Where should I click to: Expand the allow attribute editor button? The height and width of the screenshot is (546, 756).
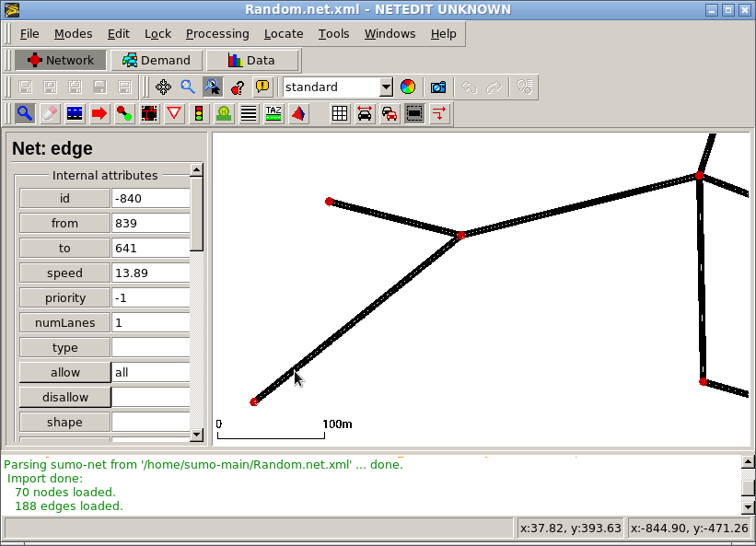point(65,373)
